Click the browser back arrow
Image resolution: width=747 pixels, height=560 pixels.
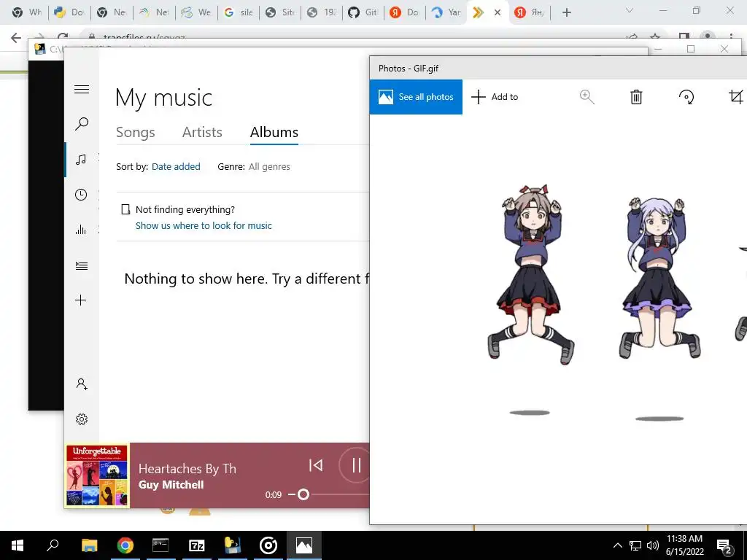coord(16,38)
